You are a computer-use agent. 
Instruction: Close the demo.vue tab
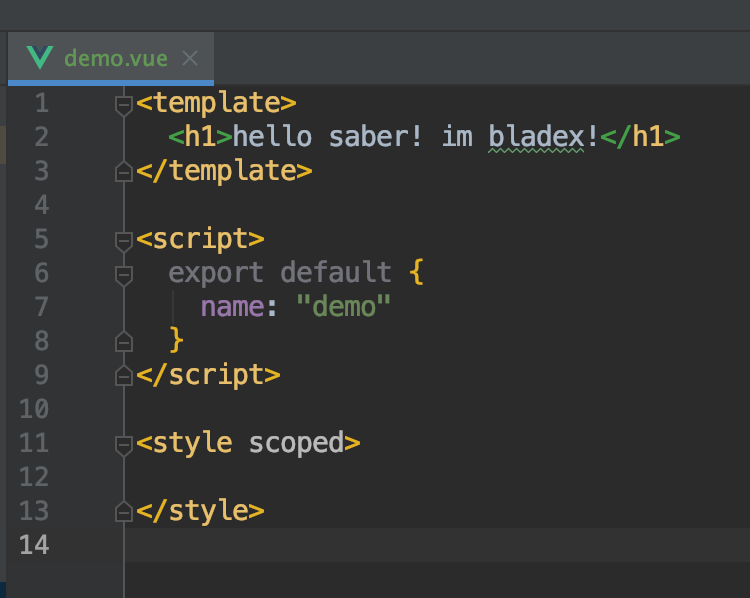click(x=190, y=59)
